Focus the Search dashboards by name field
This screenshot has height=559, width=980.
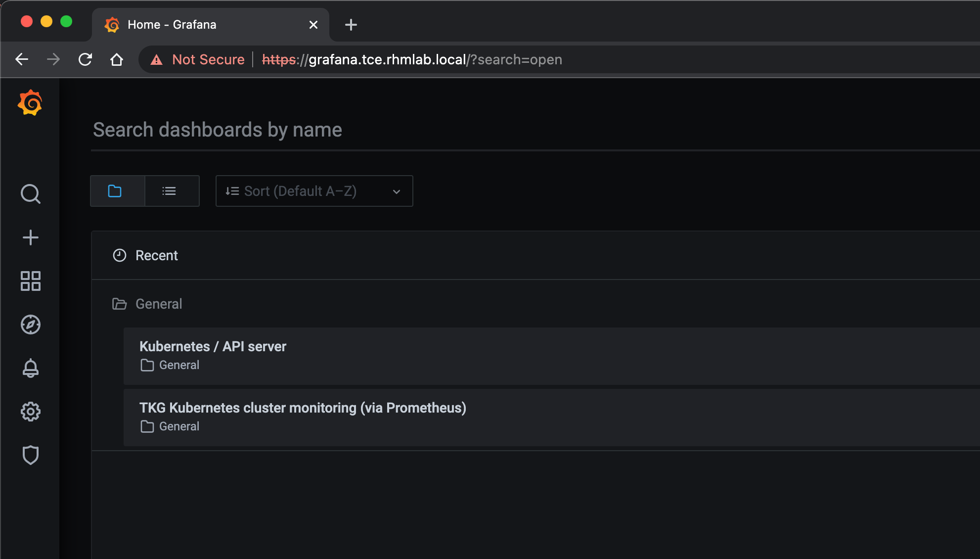pyautogui.click(x=535, y=130)
